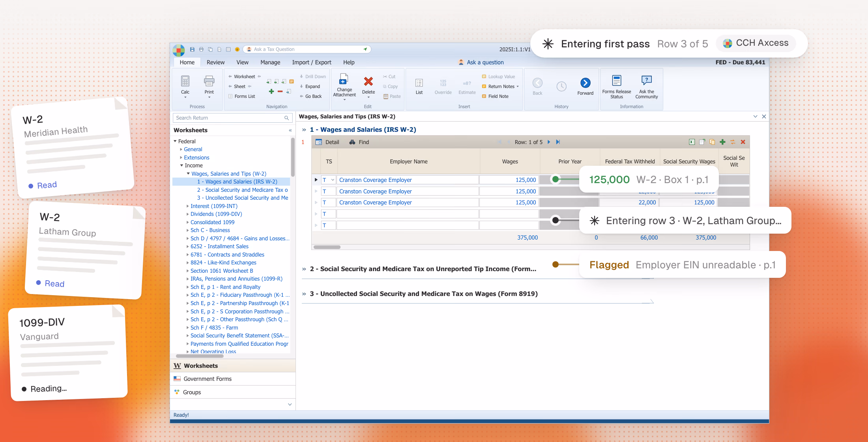Expand section 3 - Uncollected Social Security and Medicare Tax
The image size is (868, 442).
(x=304, y=294)
